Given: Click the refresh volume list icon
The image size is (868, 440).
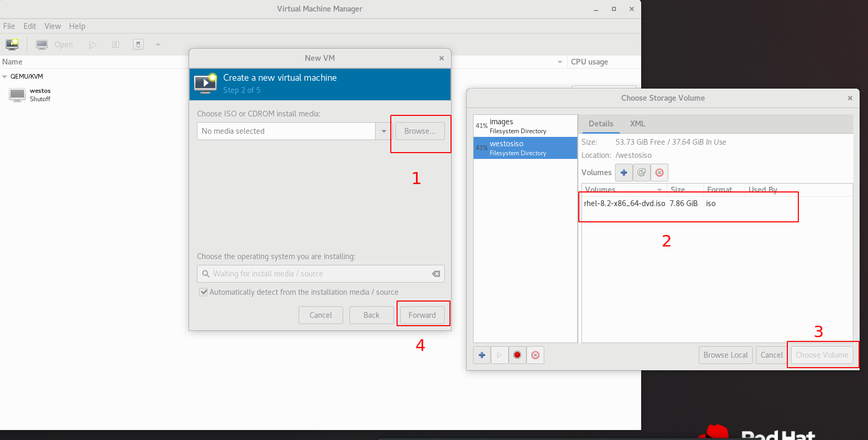Looking at the screenshot, I should click(x=642, y=173).
